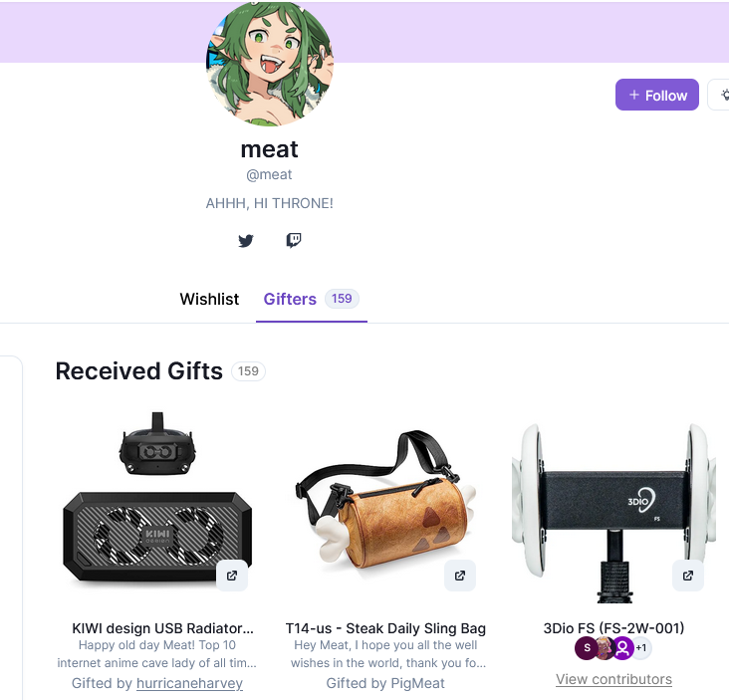729x700 pixels.
Task: Click the 159 badge beside Received Gifts
Action: pos(248,371)
